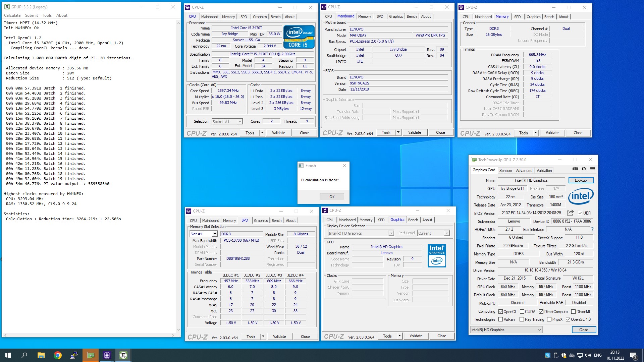644x362 pixels.
Task: Click the GPUPI pi icon in title bar
Action: tap(7, 7)
